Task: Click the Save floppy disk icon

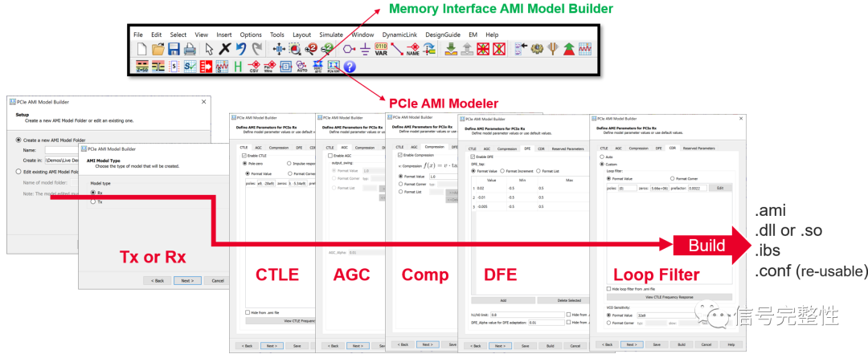Action: click(x=174, y=49)
